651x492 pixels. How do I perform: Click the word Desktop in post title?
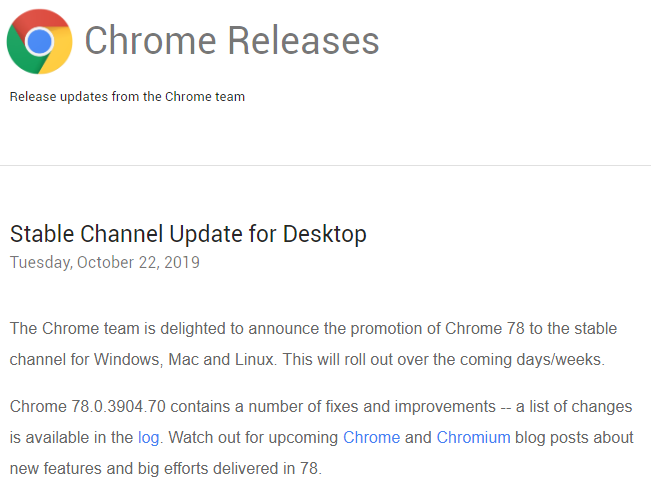point(325,234)
